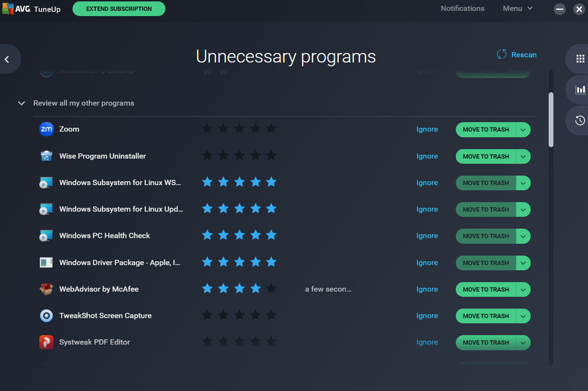The width and height of the screenshot is (588, 391).
Task: Click the Wise Program Uninstaller icon
Action: (46, 156)
